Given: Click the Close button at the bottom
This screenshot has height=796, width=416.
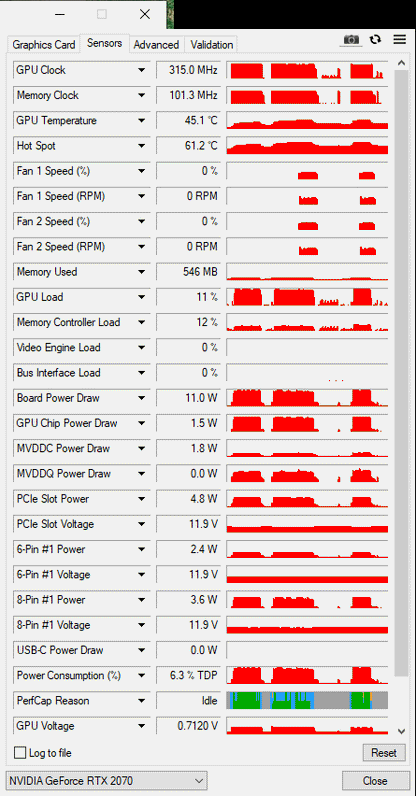Looking at the screenshot, I should coord(375,781).
